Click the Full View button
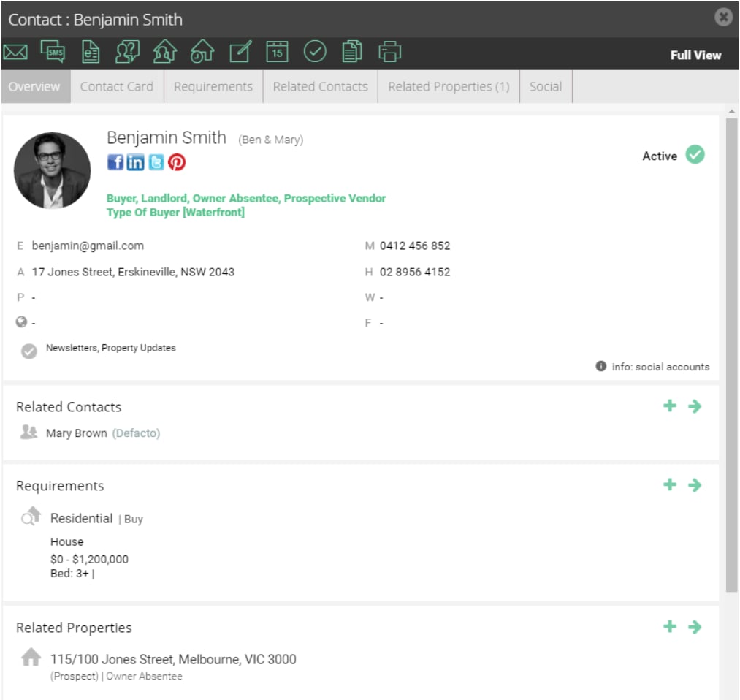The image size is (740, 700). [695, 56]
